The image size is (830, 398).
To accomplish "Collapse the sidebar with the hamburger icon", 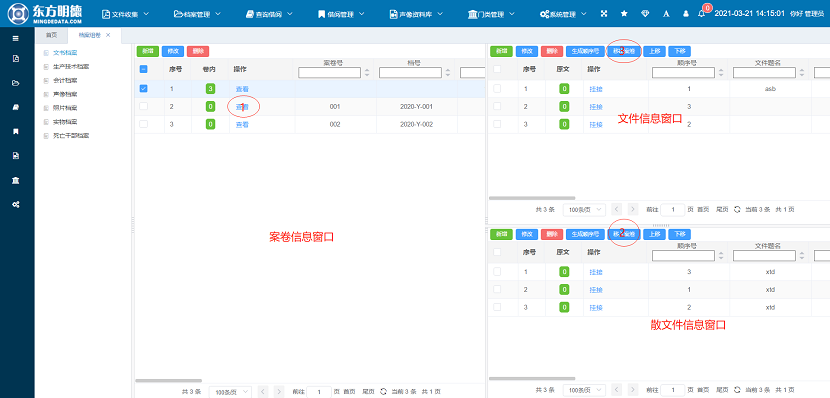I will pyautogui.click(x=16, y=38).
